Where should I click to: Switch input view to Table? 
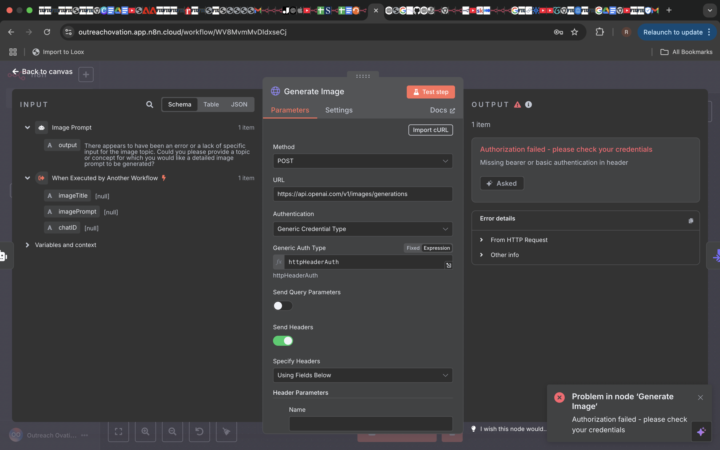click(x=211, y=105)
